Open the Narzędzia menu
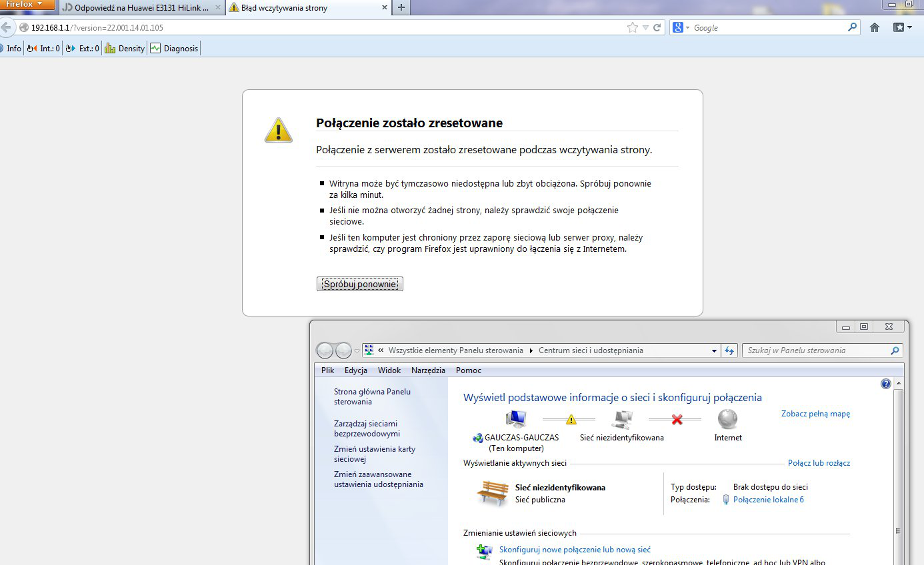924x565 pixels. click(x=428, y=370)
